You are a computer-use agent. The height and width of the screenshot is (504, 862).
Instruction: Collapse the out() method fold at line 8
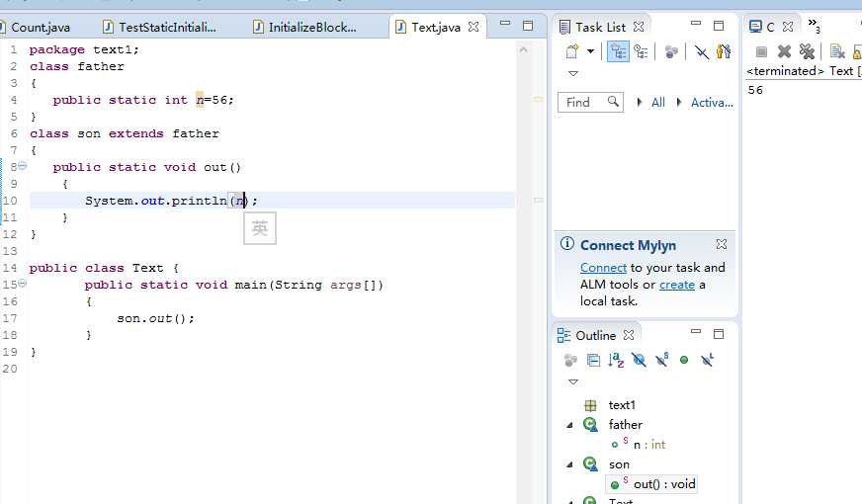tap(23, 165)
